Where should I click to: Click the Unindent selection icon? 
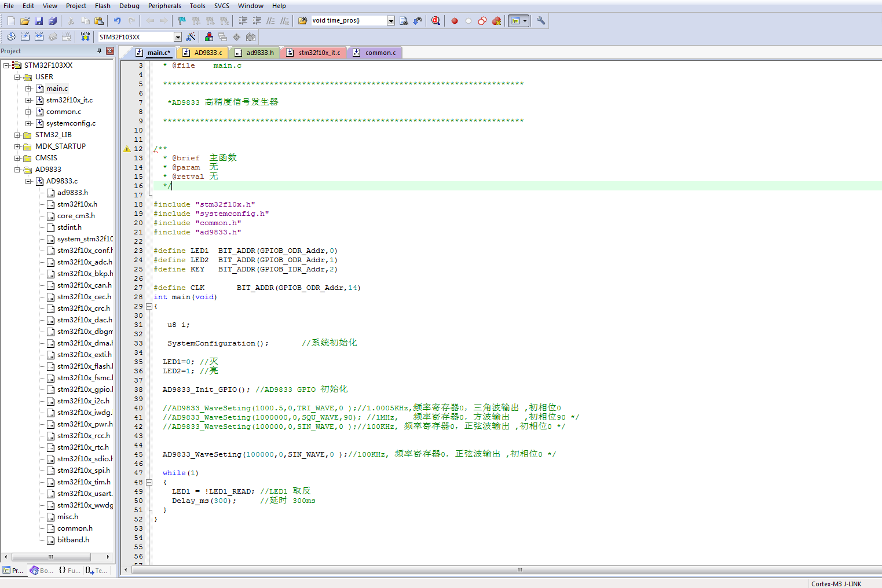point(257,21)
